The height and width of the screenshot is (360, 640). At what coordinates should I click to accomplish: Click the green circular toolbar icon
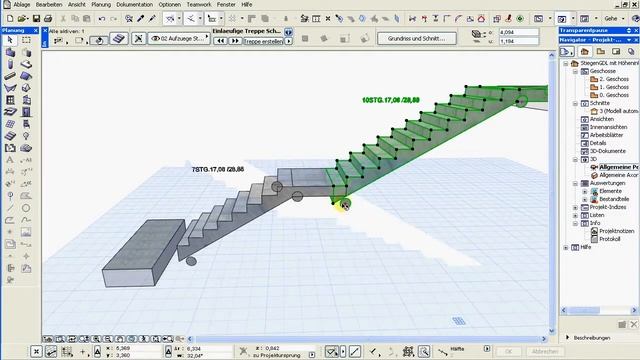pyautogui.click(x=520, y=18)
